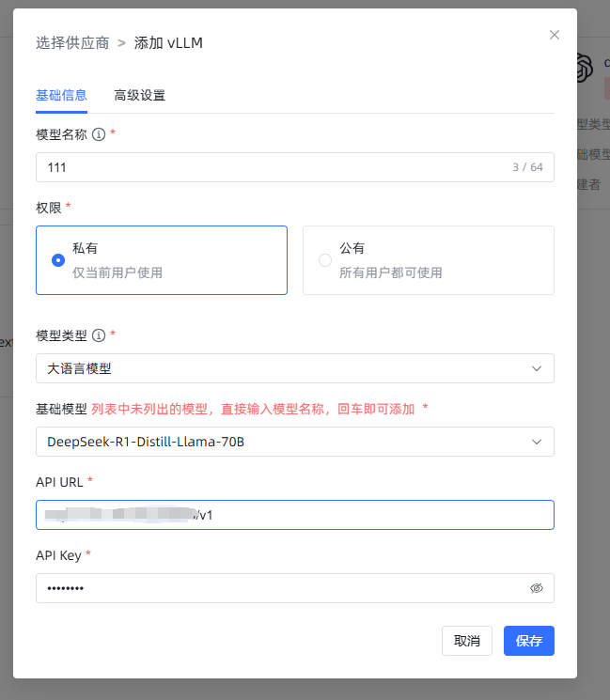Click into the API Key password field
The width and height of the screenshot is (610, 700).
(x=282, y=588)
